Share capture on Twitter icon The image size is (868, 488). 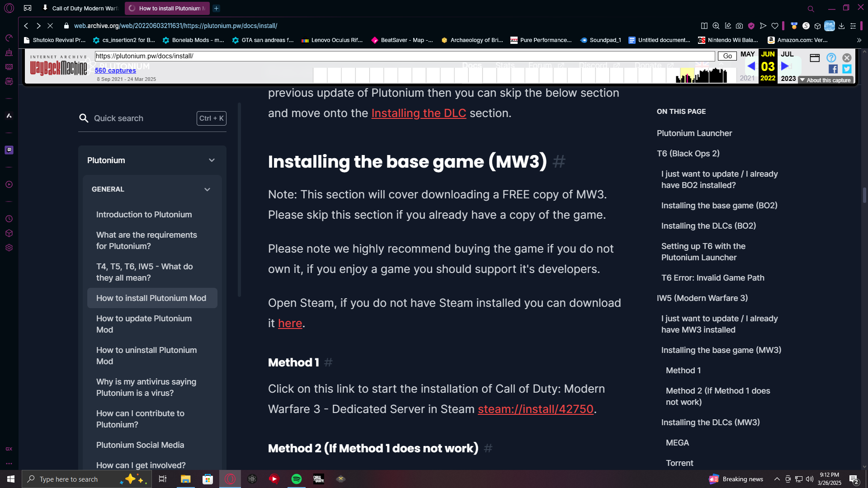[x=847, y=69]
